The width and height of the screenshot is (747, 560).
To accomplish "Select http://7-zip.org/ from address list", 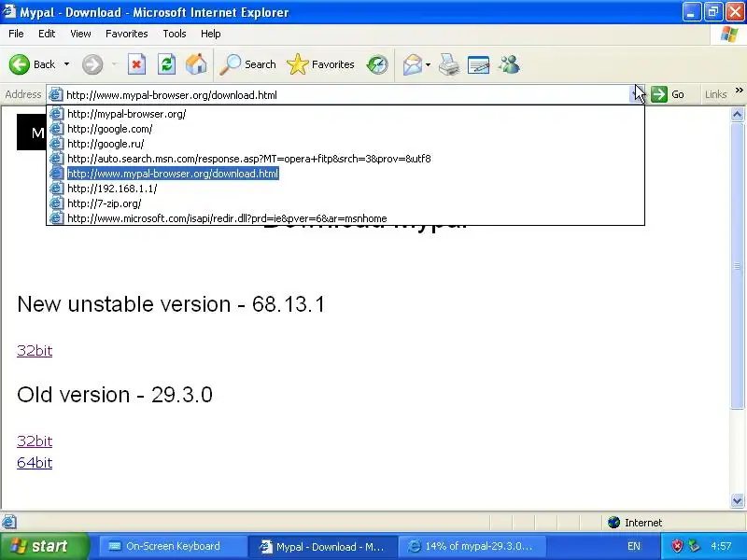I will coord(345,203).
